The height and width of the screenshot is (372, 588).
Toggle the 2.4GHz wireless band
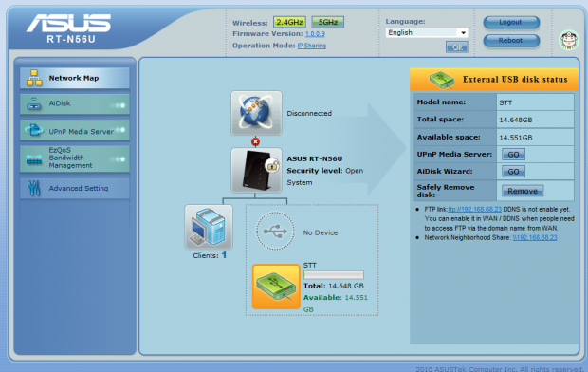click(x=289, y=22)
